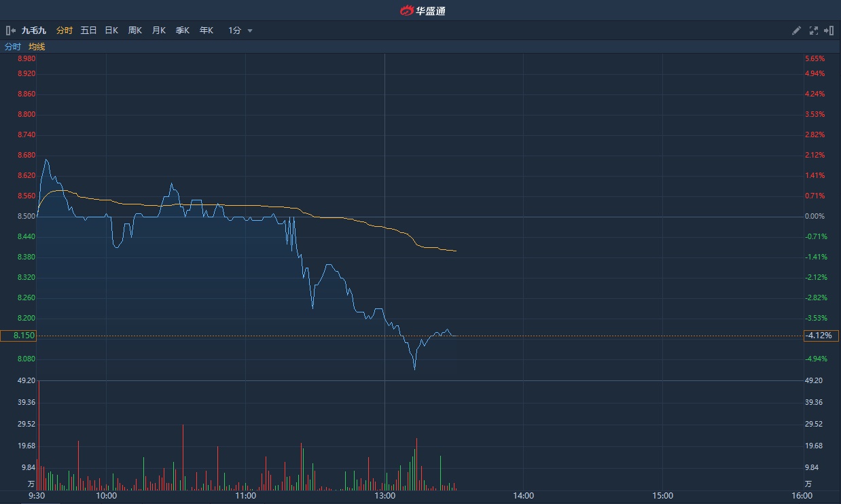Viewport: 841px width, 504px height.
Task: Show the 季K chart tab
Action: [183, 31]
